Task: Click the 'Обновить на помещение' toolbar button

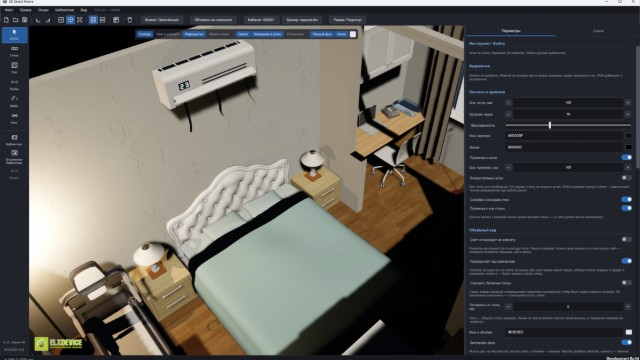Action: click(x=213, y=20)
